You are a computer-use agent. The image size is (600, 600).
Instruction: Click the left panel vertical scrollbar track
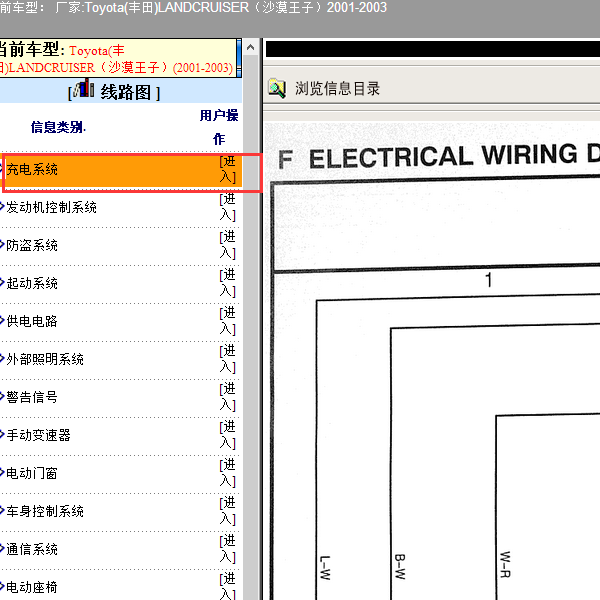(251, 328)
